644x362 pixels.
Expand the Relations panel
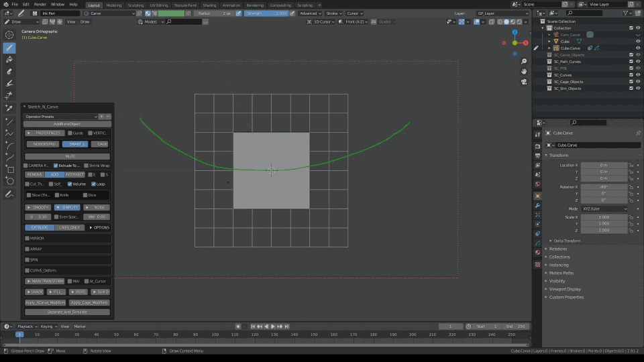click(558, 249)
